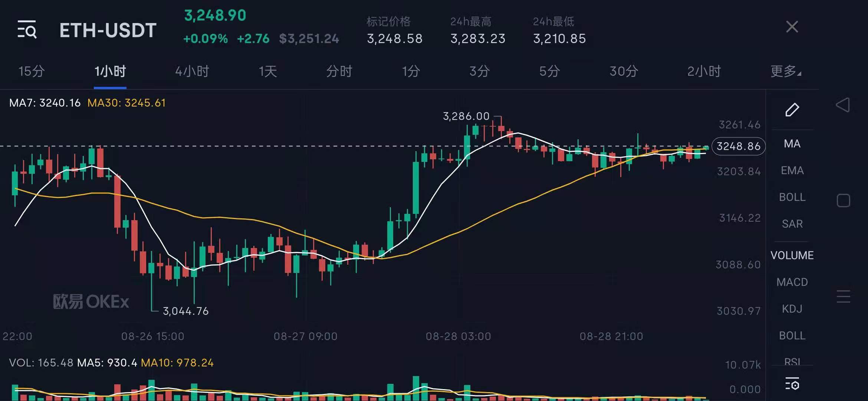Image resolution: width=868 pixels, height=401 pixels.
Task: Toggle the square checkbox on the right edge
Action: 844,200
